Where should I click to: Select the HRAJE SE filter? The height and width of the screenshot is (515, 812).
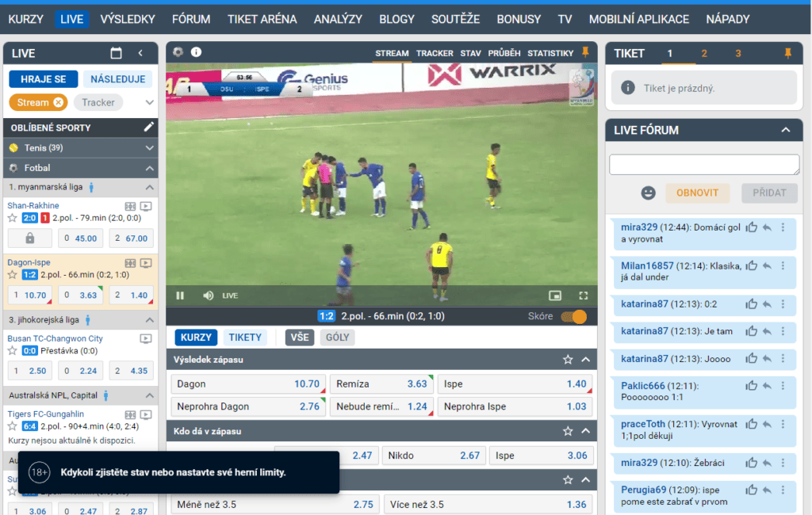coord(43,79)
